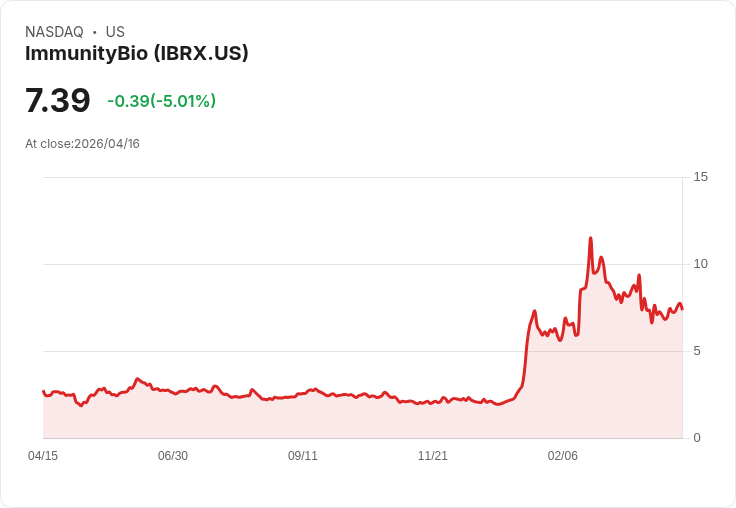
Task: Click the 04/15 date axis label
Action: [43, 456]
